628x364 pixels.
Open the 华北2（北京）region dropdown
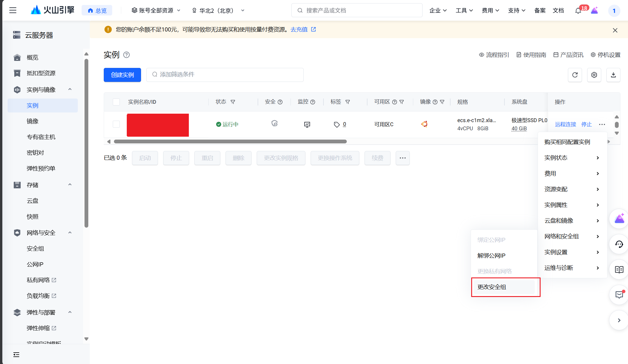tap(218, 10)
